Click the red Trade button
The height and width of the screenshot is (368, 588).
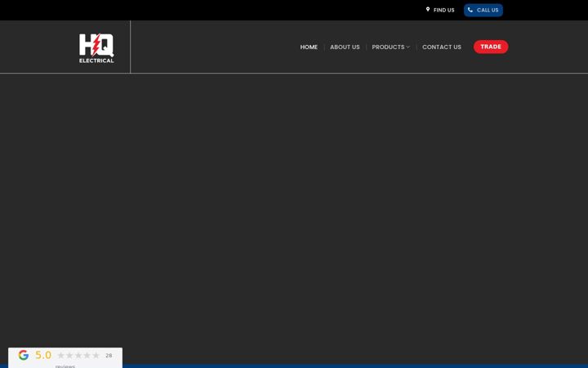(x=491, y=47)
